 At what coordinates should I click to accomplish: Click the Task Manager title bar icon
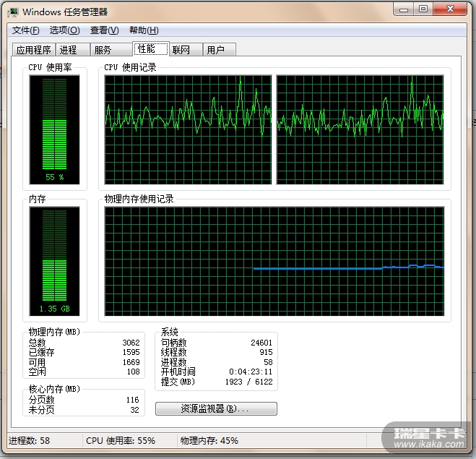[x=12, y=12]
